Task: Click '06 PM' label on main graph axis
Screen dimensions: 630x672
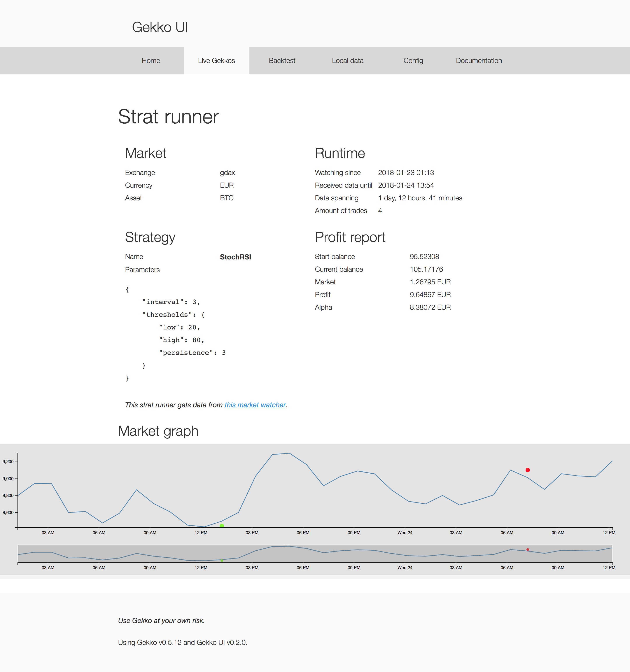Action: point(303,532)
